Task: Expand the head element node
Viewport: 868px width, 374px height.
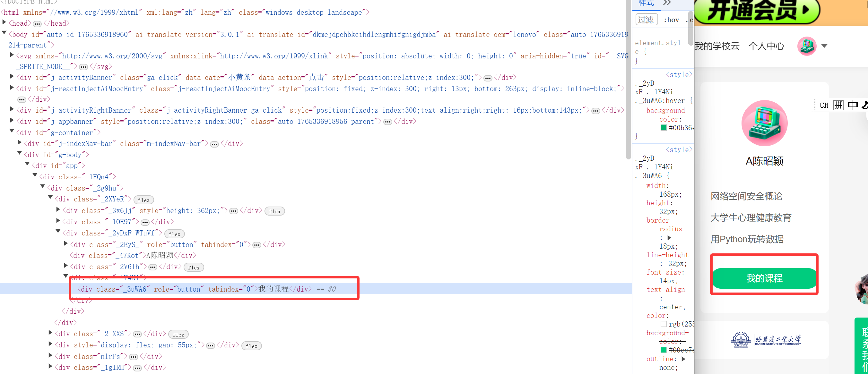Action: (x=4, y=22)
